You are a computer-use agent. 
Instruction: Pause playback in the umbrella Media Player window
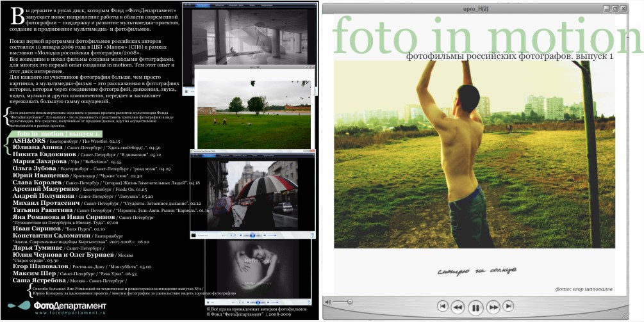coord(252,236)
